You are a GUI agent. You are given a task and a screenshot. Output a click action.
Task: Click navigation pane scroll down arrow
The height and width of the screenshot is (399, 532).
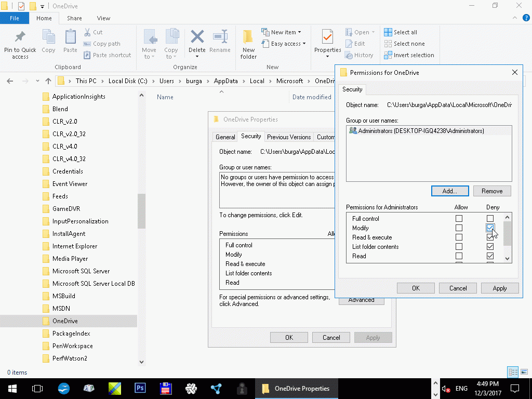pyautogui.click(x=141, y=362)
